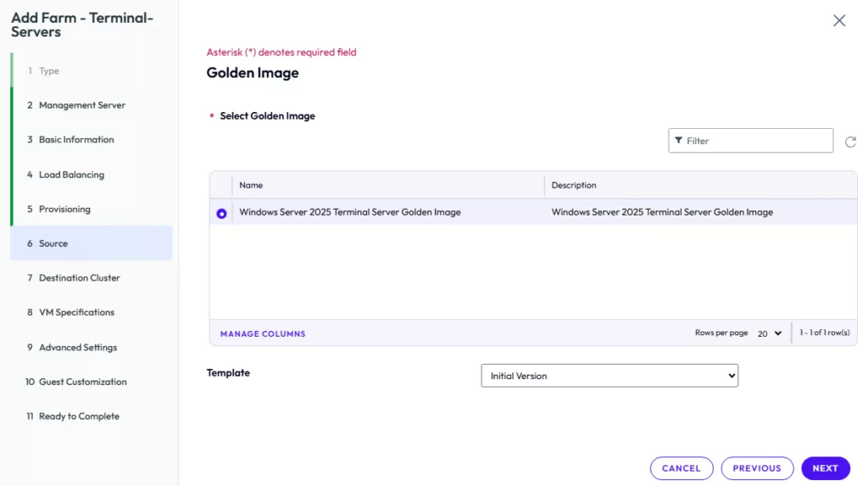Go to Management Server step
Image resolution: width=868 pixels, height=486 pixels.
tap(81, 105)
